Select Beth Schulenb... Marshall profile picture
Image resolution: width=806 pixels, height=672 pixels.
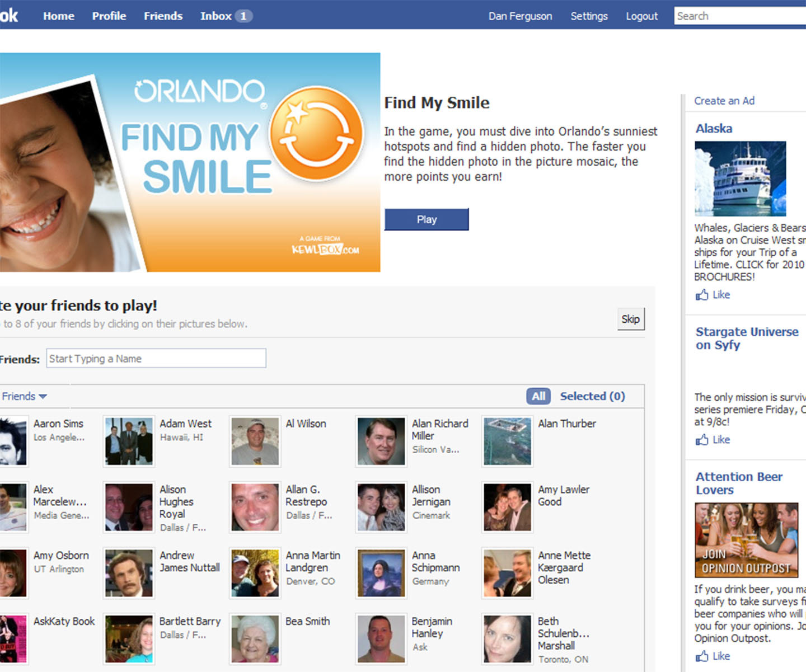pyautogui.click(x=507, y=640)
